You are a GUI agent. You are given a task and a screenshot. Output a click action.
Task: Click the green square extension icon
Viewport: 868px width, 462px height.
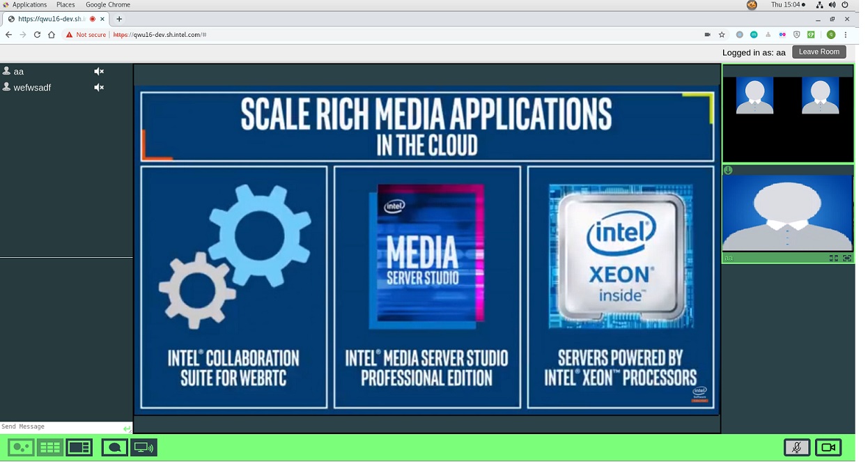coord(811,34)
